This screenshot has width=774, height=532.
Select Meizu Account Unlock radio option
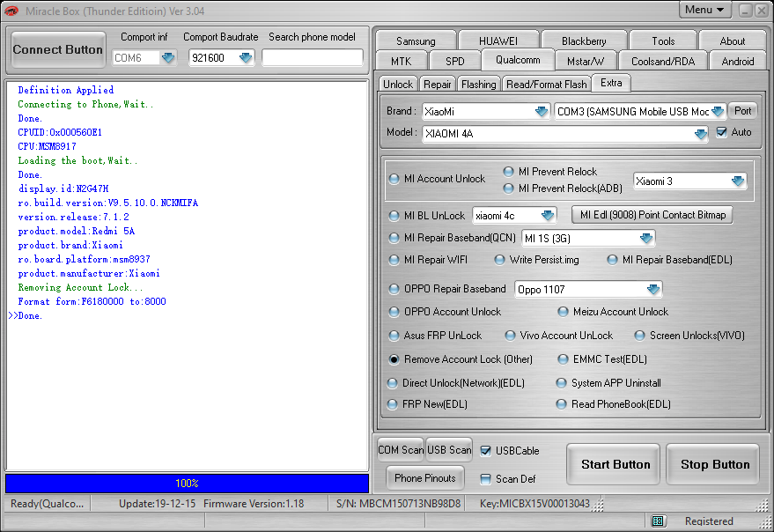click(x=563, y=312)
